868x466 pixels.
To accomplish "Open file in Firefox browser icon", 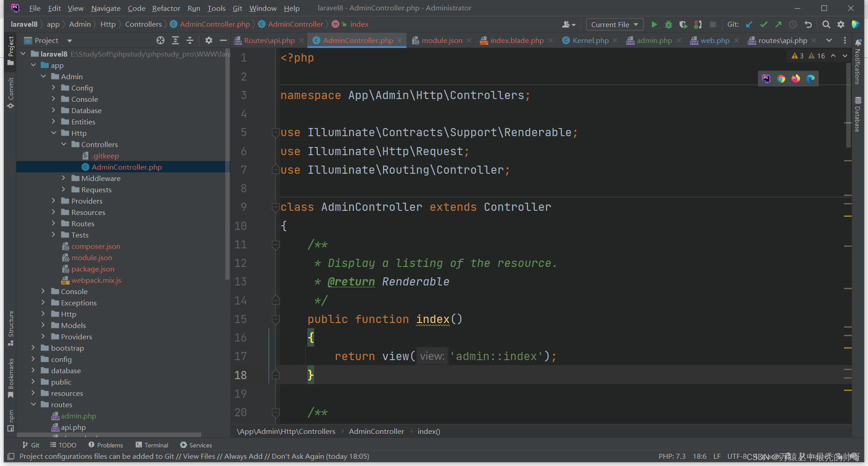I will pos(796,78).
